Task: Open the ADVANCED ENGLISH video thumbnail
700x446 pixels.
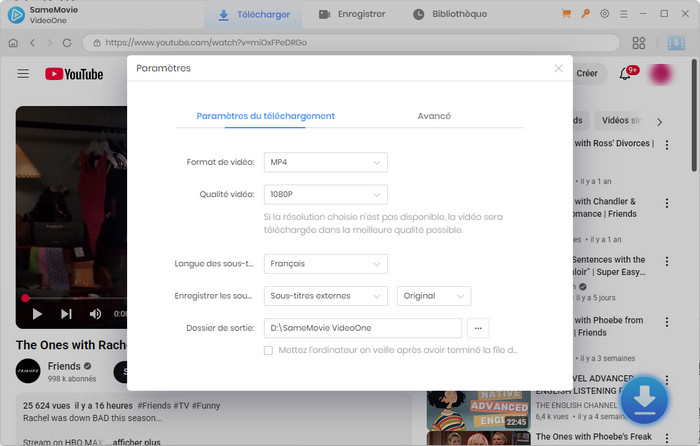Action: point(479,411)
